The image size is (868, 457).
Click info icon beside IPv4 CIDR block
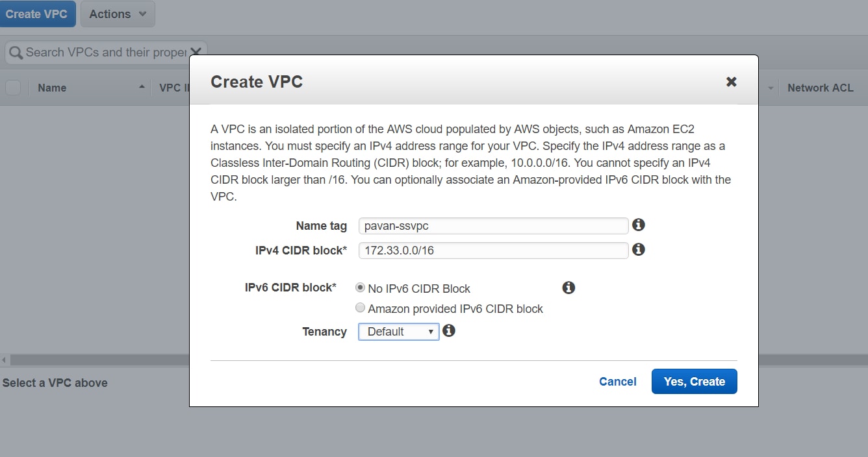(639, 249)
